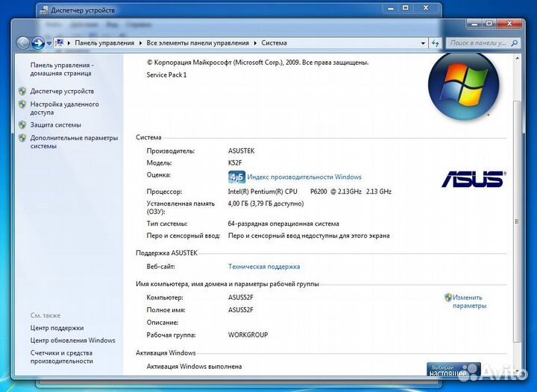This screenshot has width=537, height=392.
Task: Click the vertical scrollbar thumb
Action: click(x=517, y=221)
